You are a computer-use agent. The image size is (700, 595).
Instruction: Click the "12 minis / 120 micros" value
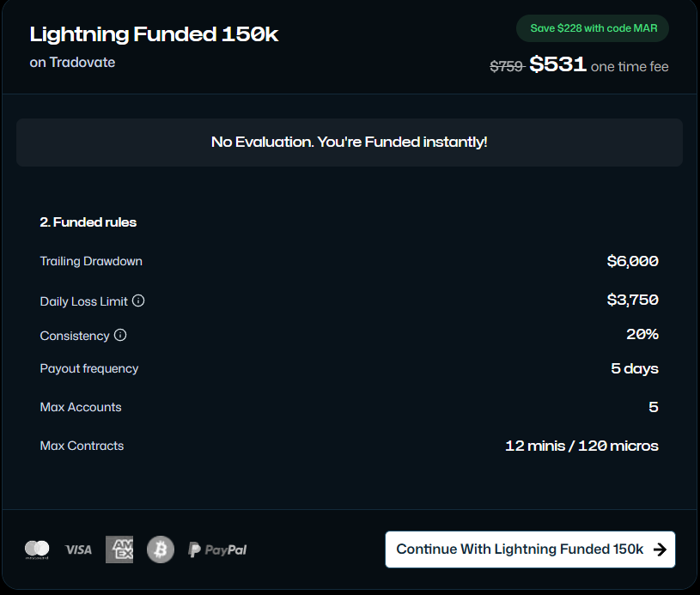(581, 446)
